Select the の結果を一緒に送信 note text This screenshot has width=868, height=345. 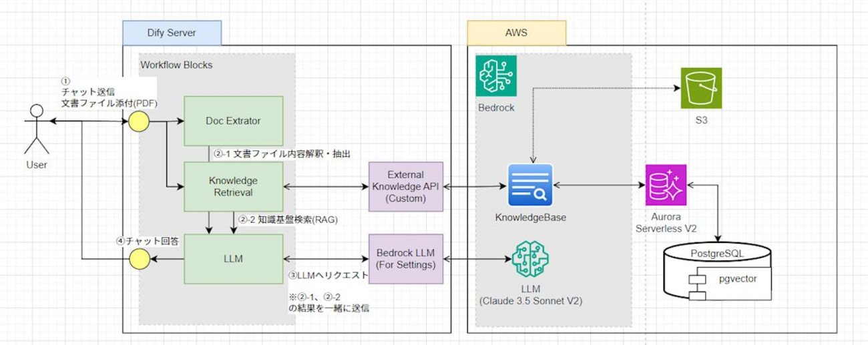pyautogui.click(x=329, y=308)
